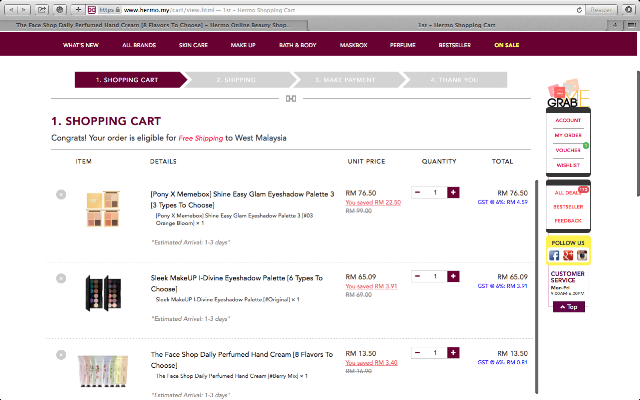Click the GRAB ME promotional logo
Image resolution: width=640 pixels, height=400 pixels.
pyautogui.click(x=568, y=93)
